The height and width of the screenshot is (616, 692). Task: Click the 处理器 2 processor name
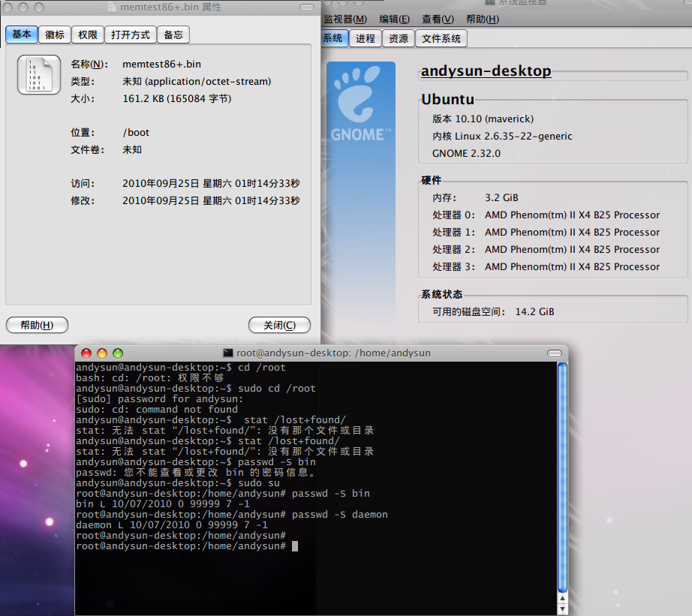tap(572, 249)
